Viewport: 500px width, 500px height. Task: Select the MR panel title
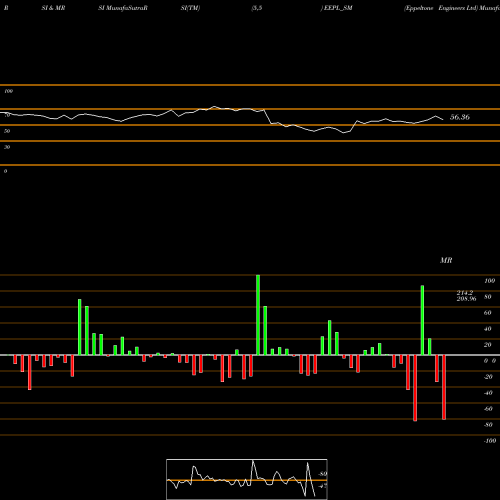446,260
